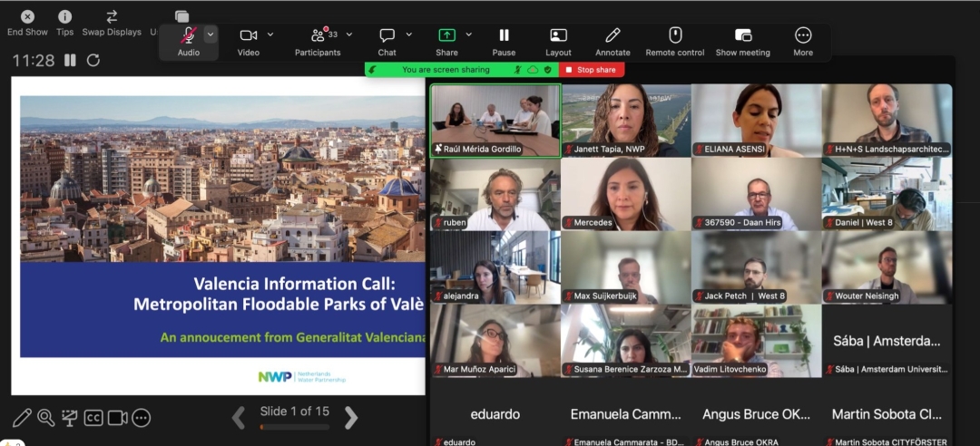Click the projector screen icon below slide
The height and width of the screenshot is (446, 980).
coord(69,417)
